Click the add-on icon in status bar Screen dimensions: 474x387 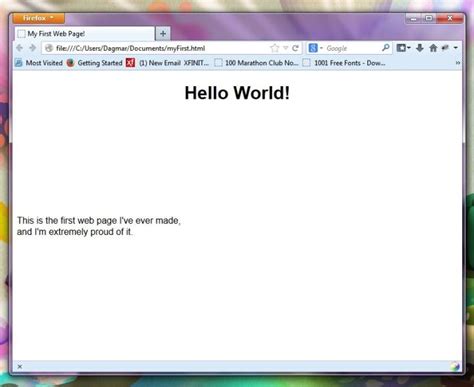click(x=455, y=367)
